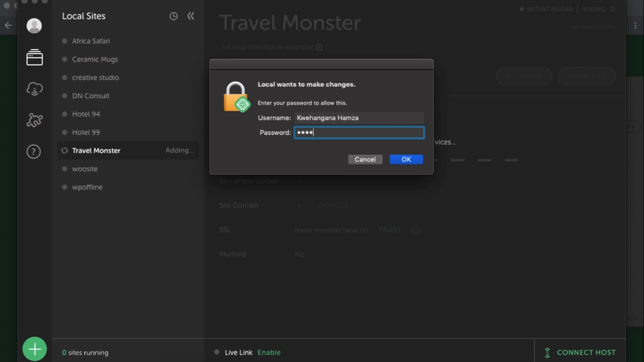
Task: Click the info icon beside site path
Action: (319, 48)
